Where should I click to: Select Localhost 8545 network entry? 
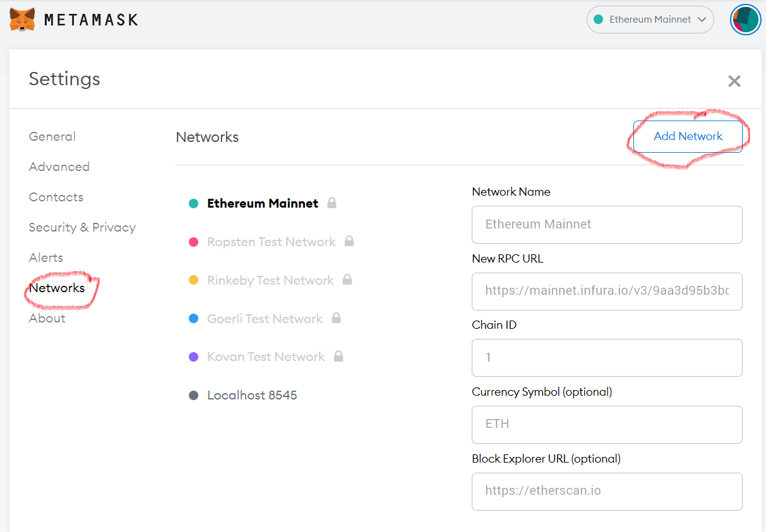[252, 395]
